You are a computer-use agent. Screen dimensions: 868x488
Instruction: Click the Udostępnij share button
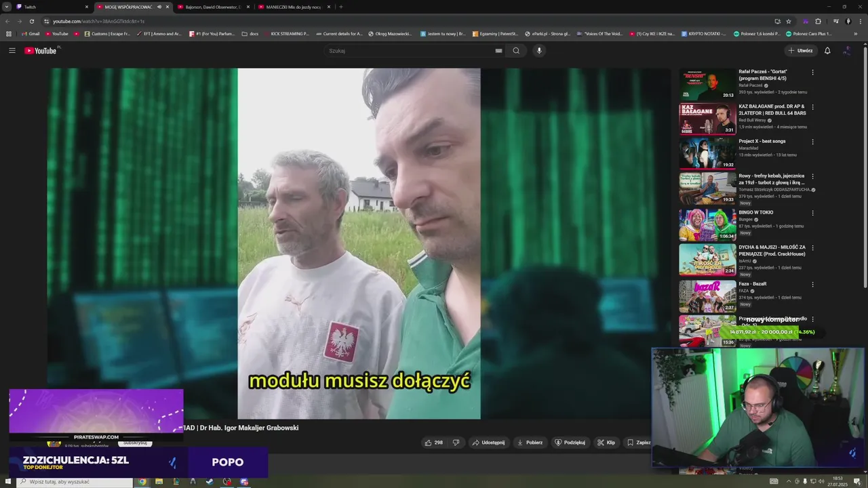[x=488, y=443]
